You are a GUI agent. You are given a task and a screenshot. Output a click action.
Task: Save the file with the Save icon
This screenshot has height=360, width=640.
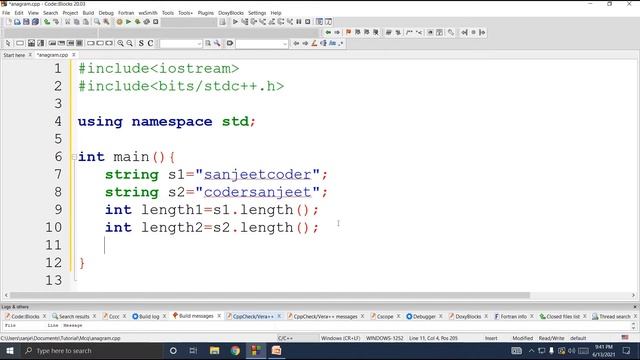click(x=26, y=22)
